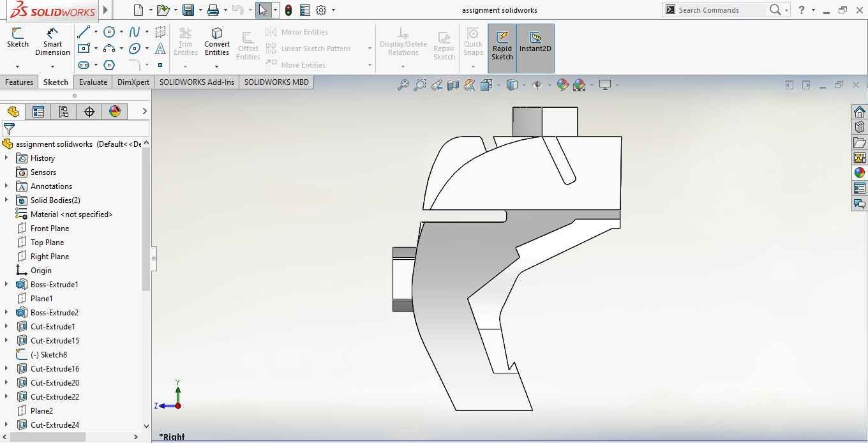Screen dimensions: 868x443
Task: Switch to the Features tab
Action: coord(19,82)
